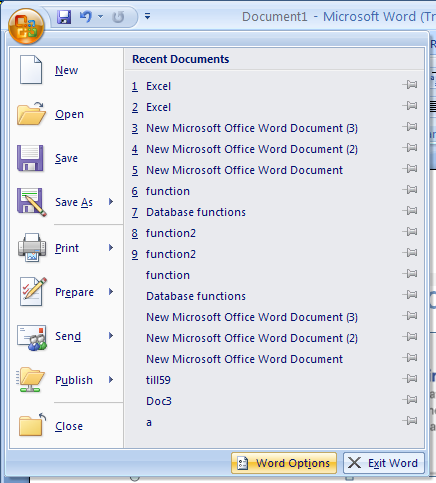Expand the Print submenu arrow
Screen dimensions: 436x483
tap(111, 248)
